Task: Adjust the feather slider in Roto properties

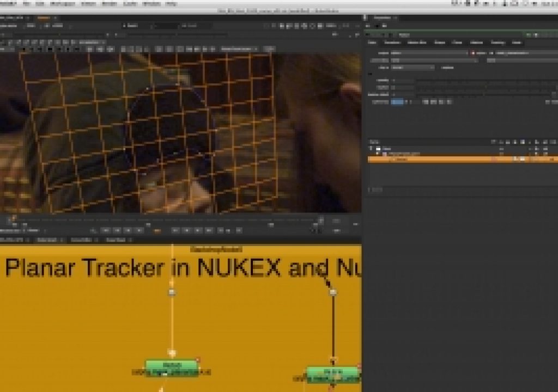Action: click(x=486, y=87)
